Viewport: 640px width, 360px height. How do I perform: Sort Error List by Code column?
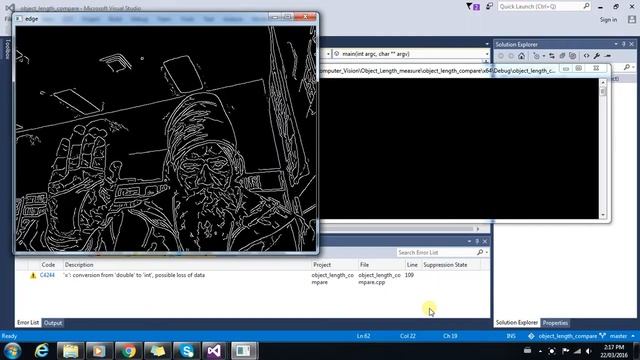click(x=48, y=265)
